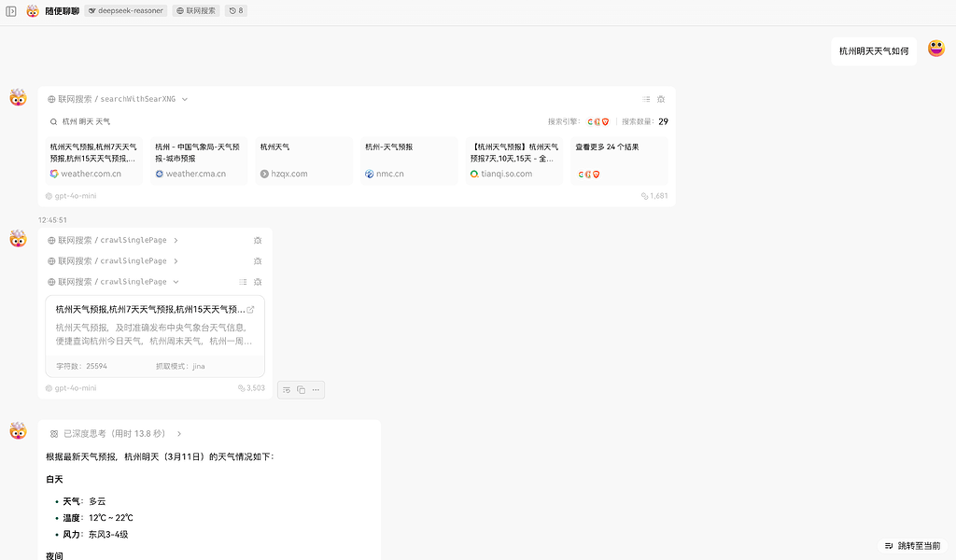Switch list view on the searchWithSearXNG row
The image size is (956, 560).
coord(646,99)
